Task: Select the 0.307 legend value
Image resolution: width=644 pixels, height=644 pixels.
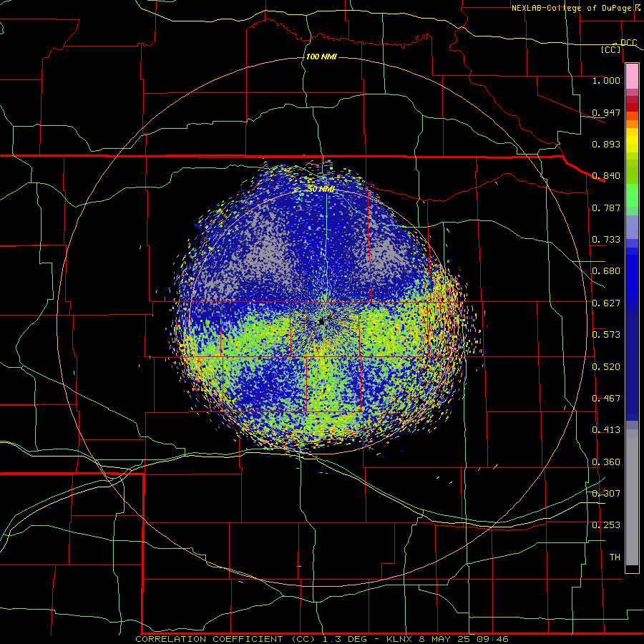Action: tap(606, 493)
